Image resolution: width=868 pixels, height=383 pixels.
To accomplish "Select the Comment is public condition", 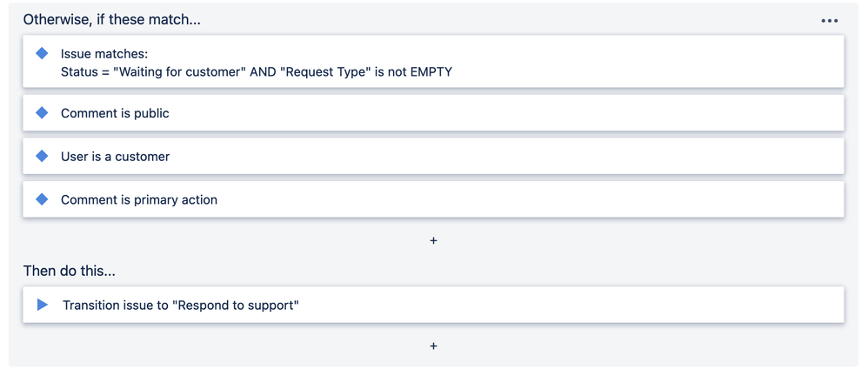I will click(x=115, y=113).
